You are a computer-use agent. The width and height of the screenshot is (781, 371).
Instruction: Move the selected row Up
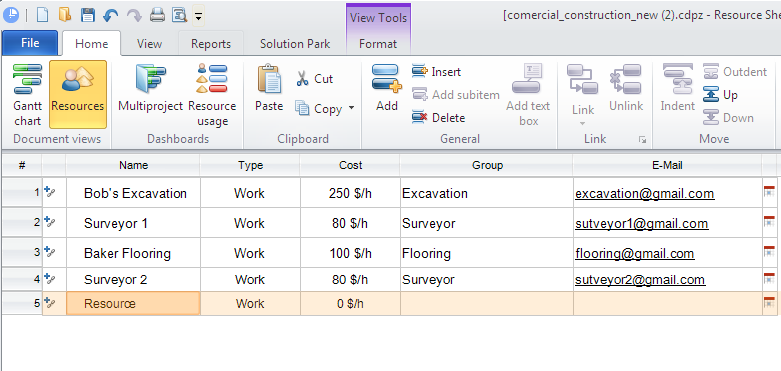coord(720,95)
